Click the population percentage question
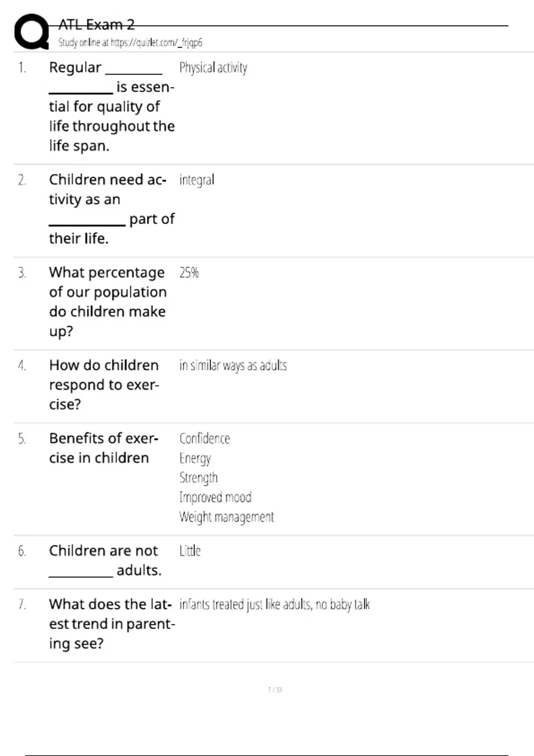This screenshot has height=756, width=534. [108, 302]
